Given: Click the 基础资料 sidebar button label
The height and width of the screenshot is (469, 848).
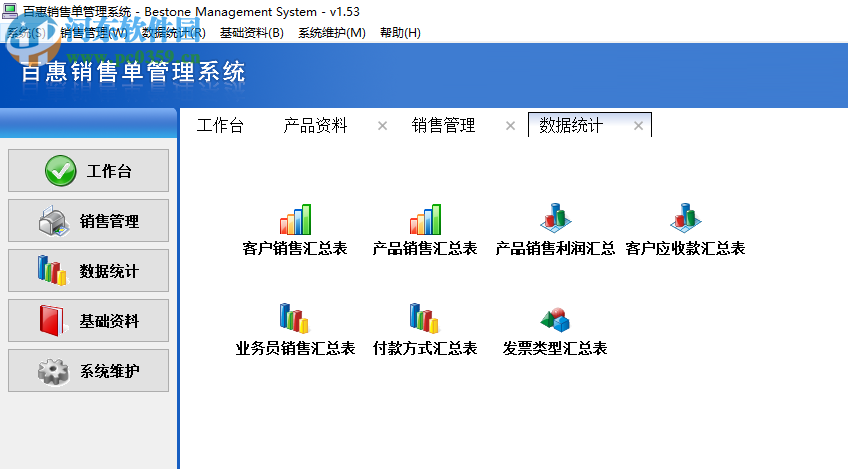Looking at the screenshot, I should click(109, 321).
